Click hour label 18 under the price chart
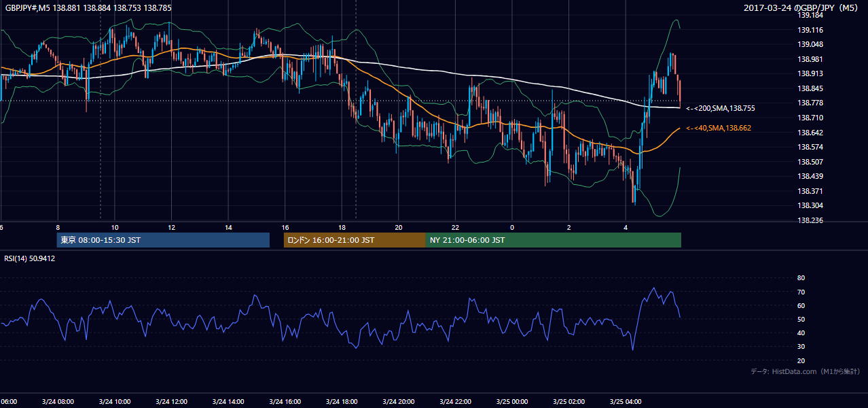Image resolution: width=868 pixels, height=408 pixels. coord(342,227)
